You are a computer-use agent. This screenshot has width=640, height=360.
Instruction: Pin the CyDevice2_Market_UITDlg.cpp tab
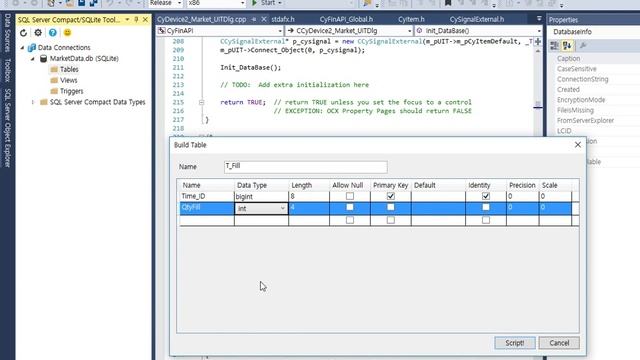[254, 19]
